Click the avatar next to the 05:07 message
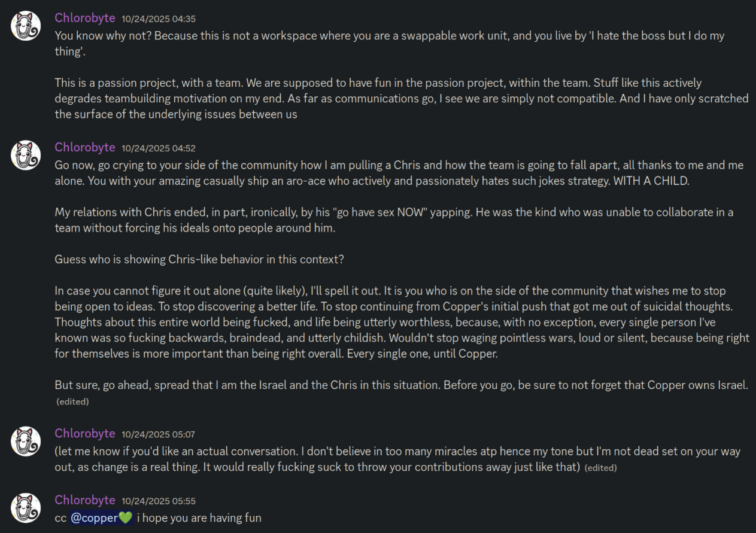The width and height of the screenshot is (756, 533). click(26, 441)
